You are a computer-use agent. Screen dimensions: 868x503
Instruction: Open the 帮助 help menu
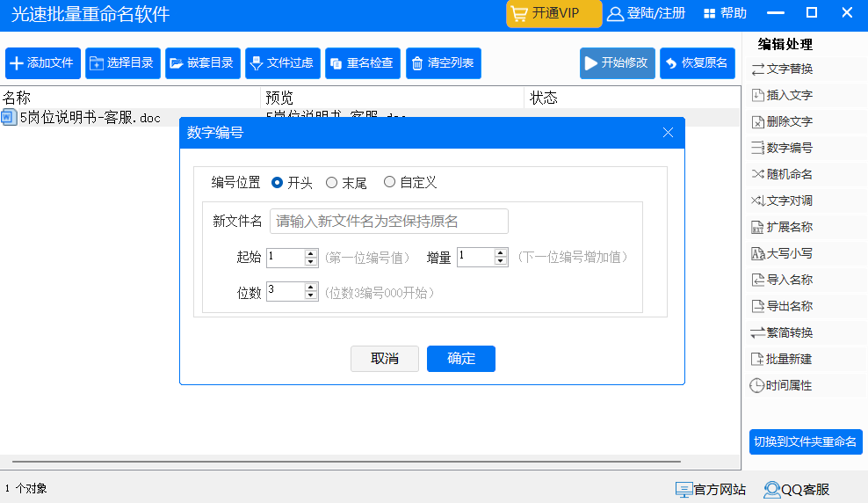pos(725,13)
